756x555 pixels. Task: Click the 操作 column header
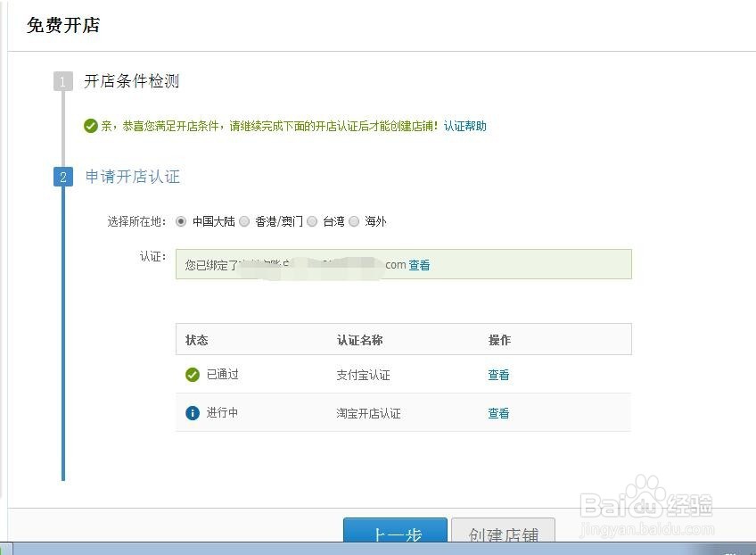tap(499, 340)
